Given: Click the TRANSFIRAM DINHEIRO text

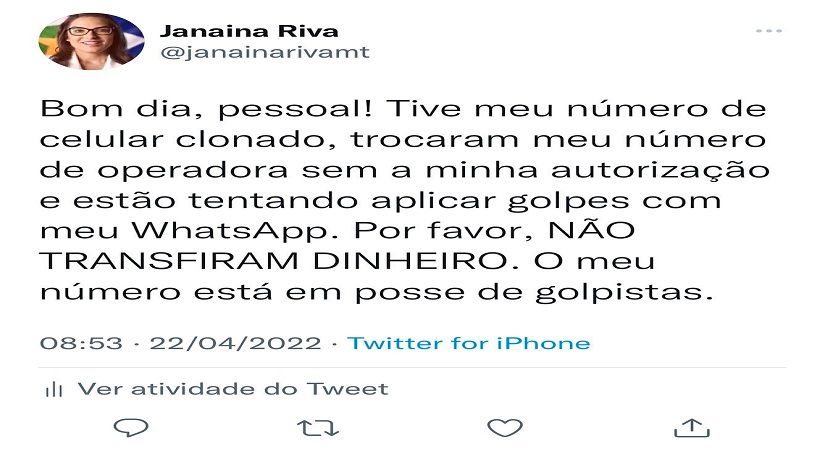Looking at the screenshot, I should (x=275, y=261).
